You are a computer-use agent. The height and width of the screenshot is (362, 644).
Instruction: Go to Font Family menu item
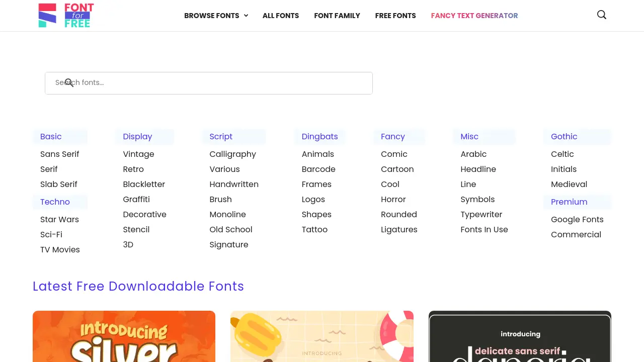pos(337,16)
